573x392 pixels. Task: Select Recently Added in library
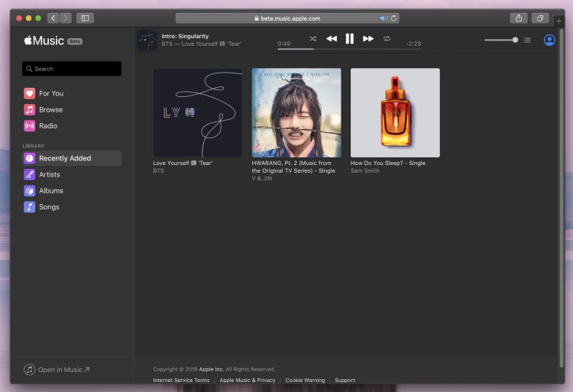[x=72, y=158]
